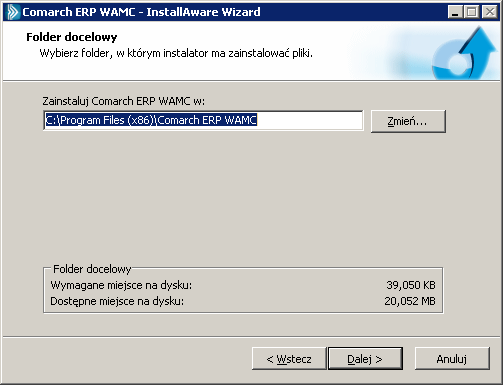Click the 'Folder docelowy' group box caption
This screenshot has width=503, height=385.
[92, 269]
